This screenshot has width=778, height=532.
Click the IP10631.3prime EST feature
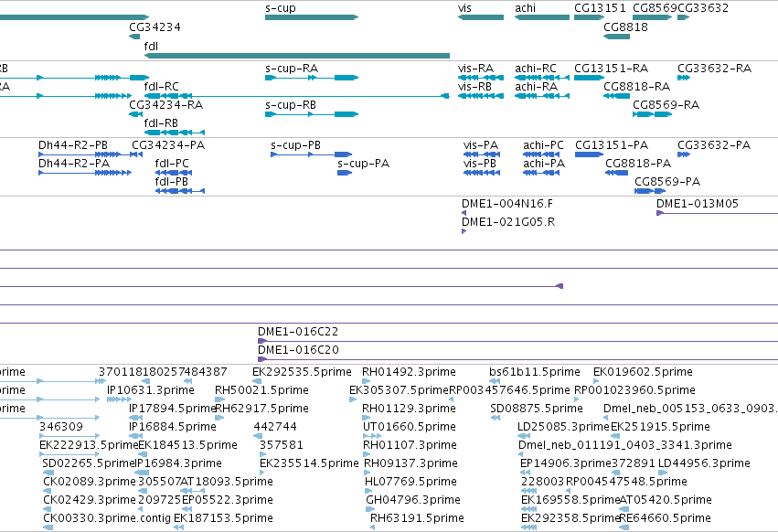119,399
